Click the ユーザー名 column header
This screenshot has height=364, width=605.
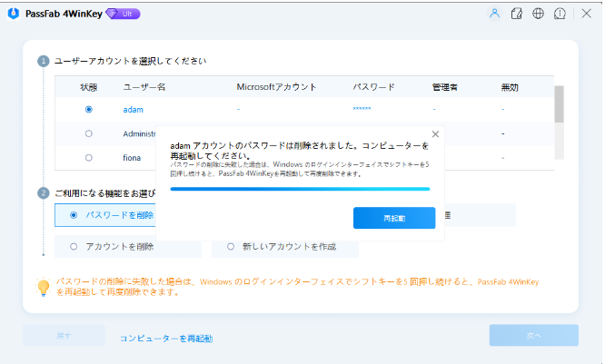[144, 87]
